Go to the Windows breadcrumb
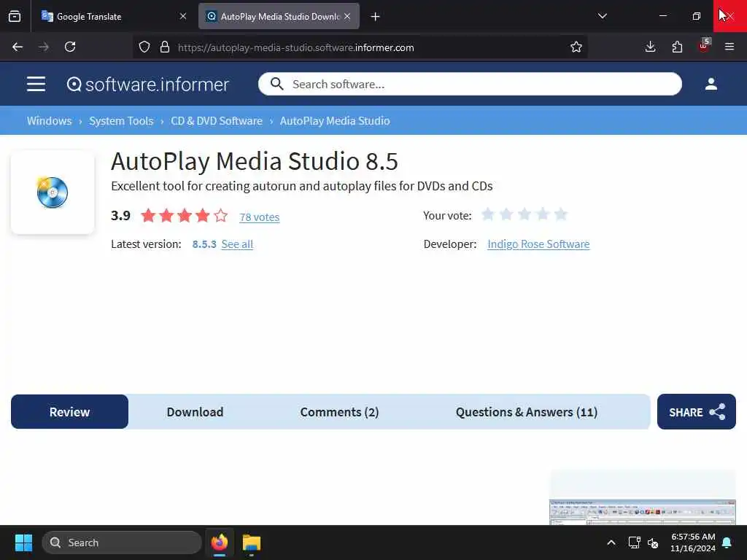 point(49,121)
